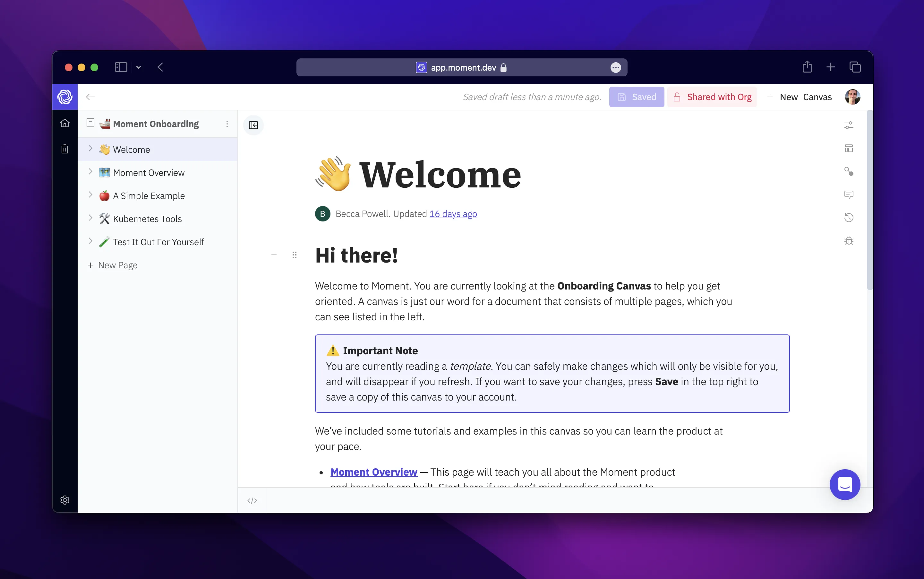Image resolution: width=924 pixels, height=579 pixels.
Task: Open the chat support bubble
Action: [845, 484]
